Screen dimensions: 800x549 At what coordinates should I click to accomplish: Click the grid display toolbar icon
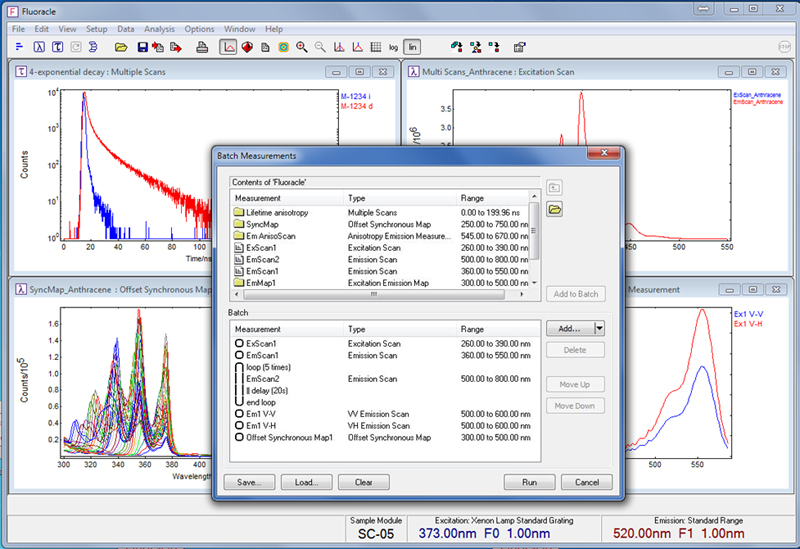click(x=375, y=47)
